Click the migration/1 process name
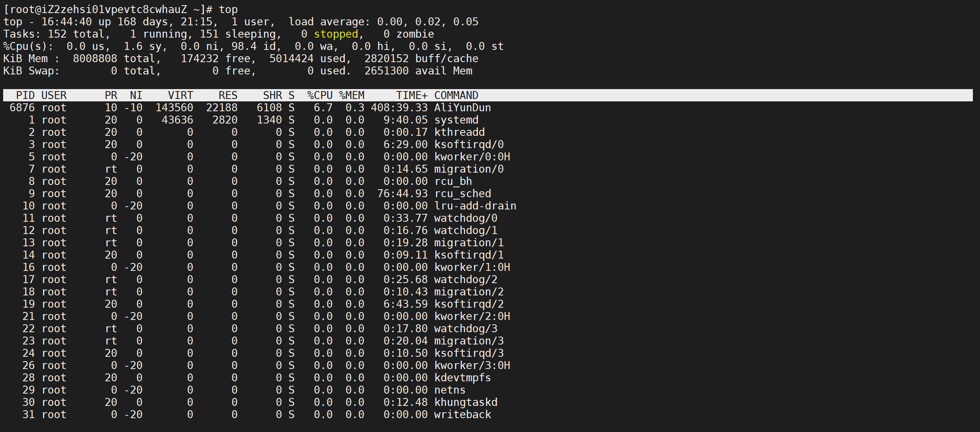 pyautogui.click(x=469, y=243)
